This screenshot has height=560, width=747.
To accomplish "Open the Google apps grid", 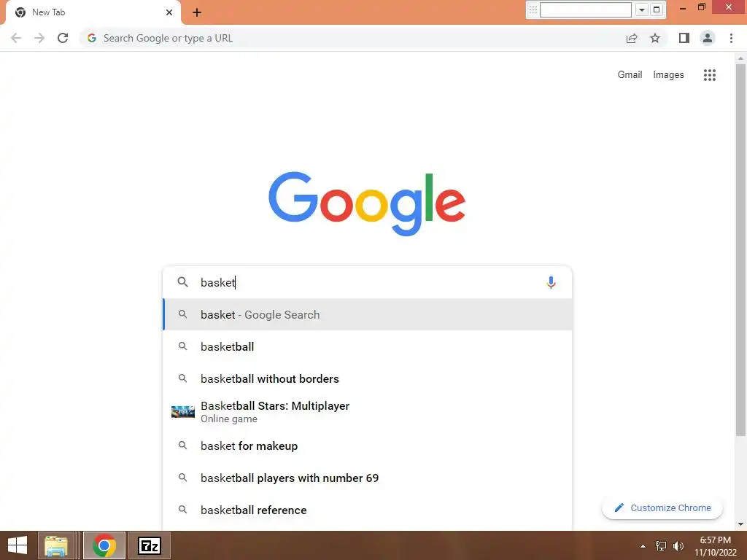I will pyautogui.click(x=709, y=75).
